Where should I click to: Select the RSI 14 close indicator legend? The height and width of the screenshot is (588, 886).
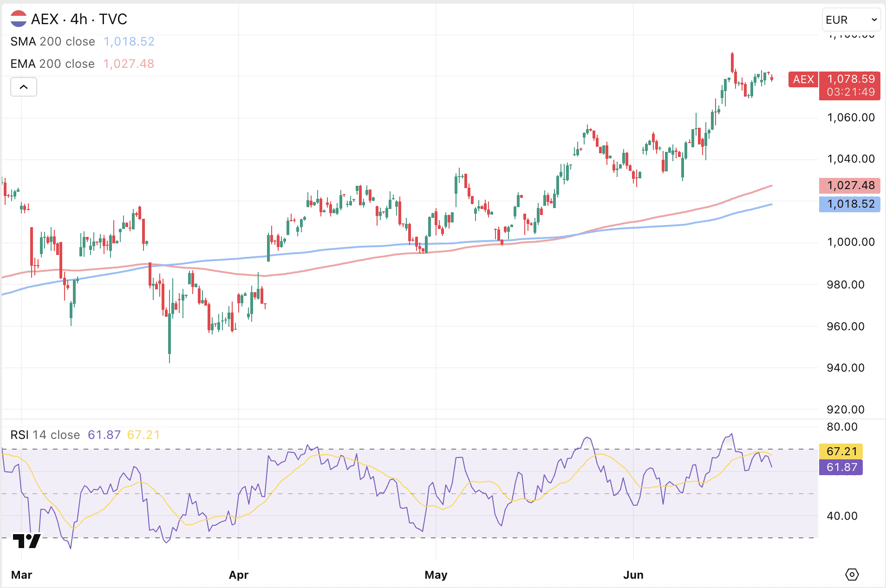point(45,435)
